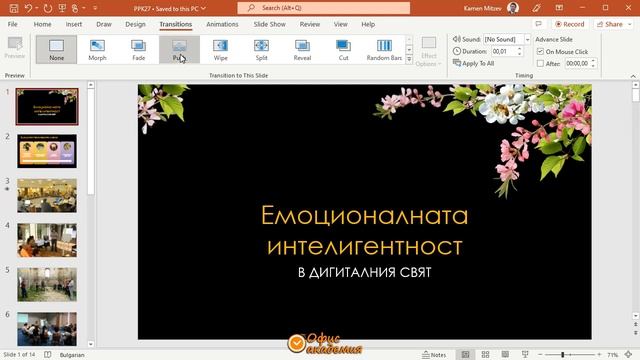Open Effect Options dropdown
Viewport: 640px width, 360px height.
pyautogui.click(x=429, y=52)
